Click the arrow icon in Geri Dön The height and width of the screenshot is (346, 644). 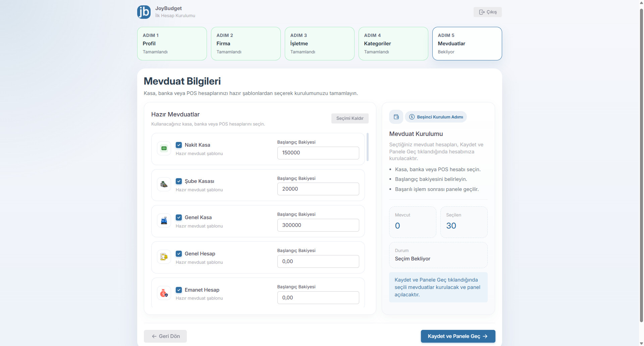(154, 336)
